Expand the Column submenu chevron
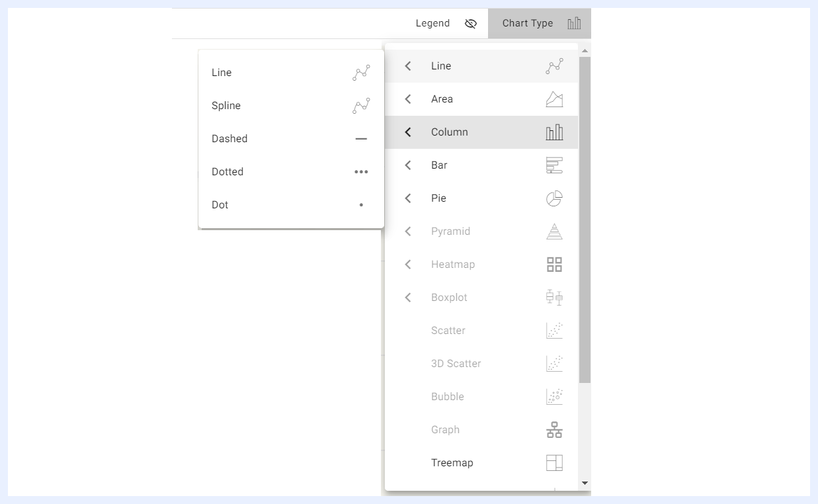818x504 pixels. [408, 132]
